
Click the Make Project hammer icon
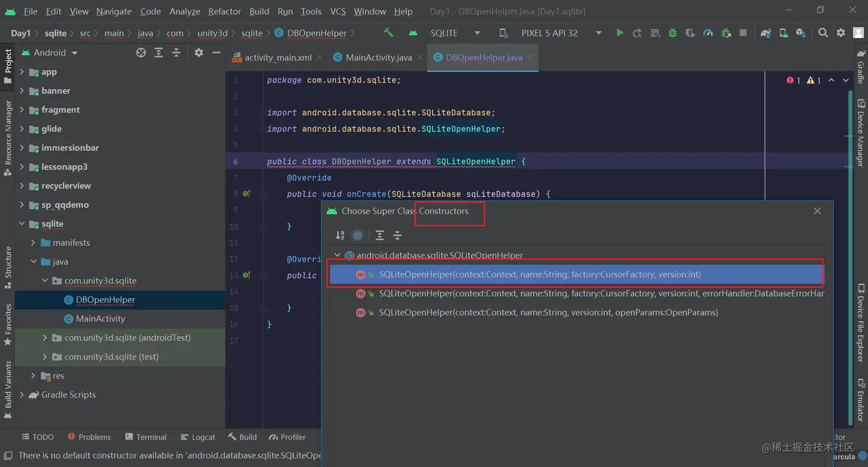click(389, 33)
